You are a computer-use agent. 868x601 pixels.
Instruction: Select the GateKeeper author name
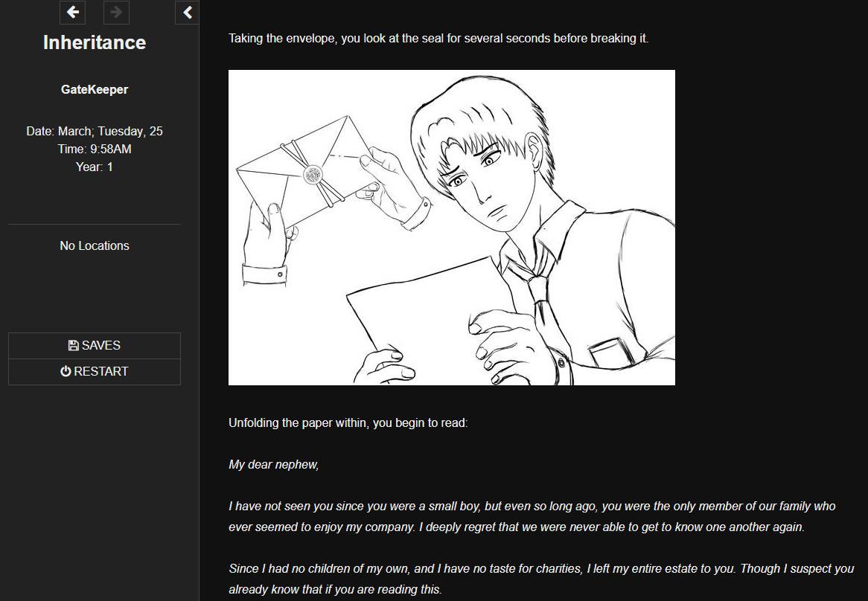point(95,89)
